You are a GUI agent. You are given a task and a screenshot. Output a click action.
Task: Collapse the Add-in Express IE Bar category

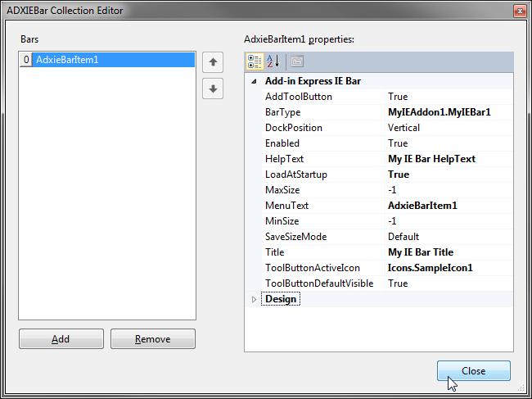pos(254,81)
